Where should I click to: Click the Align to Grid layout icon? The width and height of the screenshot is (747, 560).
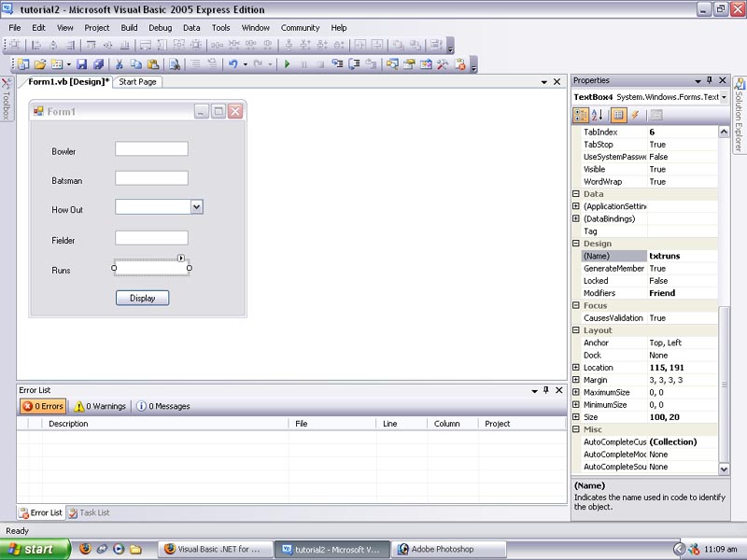click(15, 45)
